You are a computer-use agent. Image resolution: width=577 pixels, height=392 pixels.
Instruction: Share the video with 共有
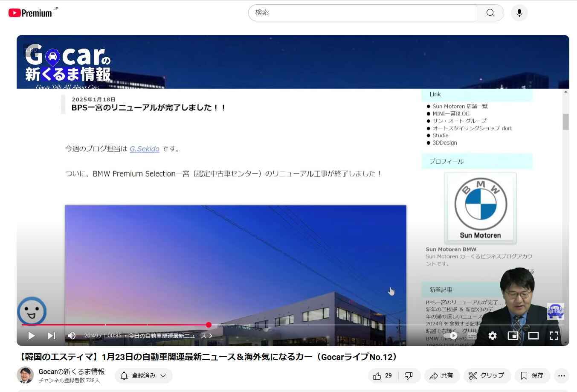pyautogui.click(x=441, y=376)
